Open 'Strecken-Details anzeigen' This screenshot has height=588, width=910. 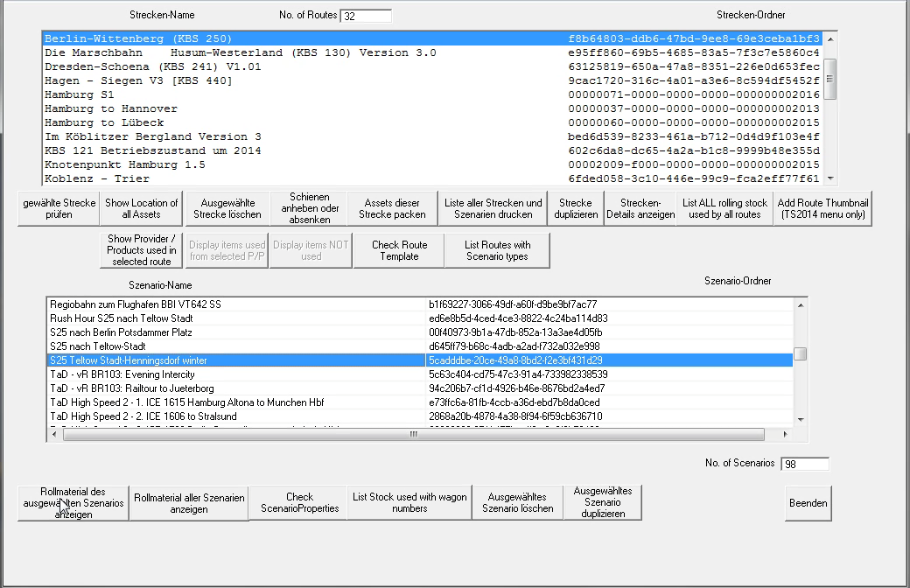[640, 208]
